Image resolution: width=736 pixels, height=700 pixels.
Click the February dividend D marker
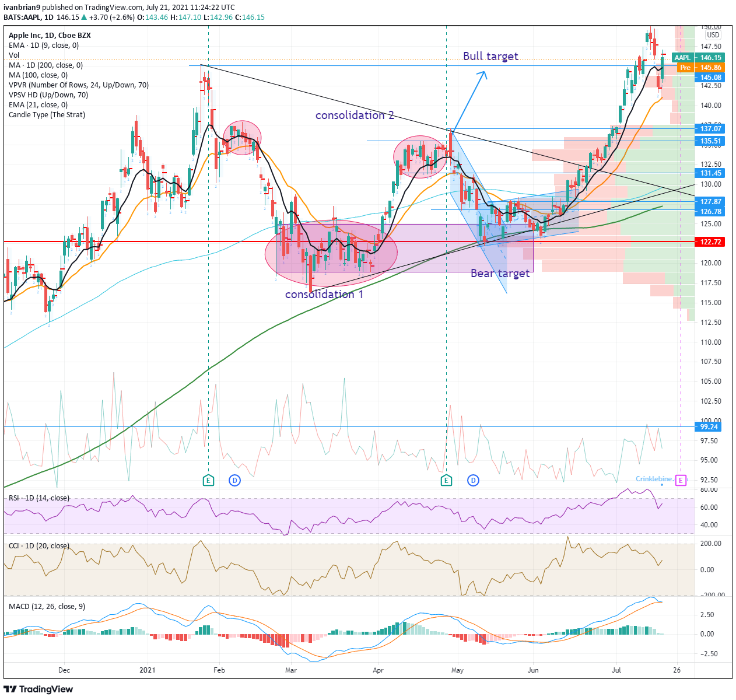point(234,481)
